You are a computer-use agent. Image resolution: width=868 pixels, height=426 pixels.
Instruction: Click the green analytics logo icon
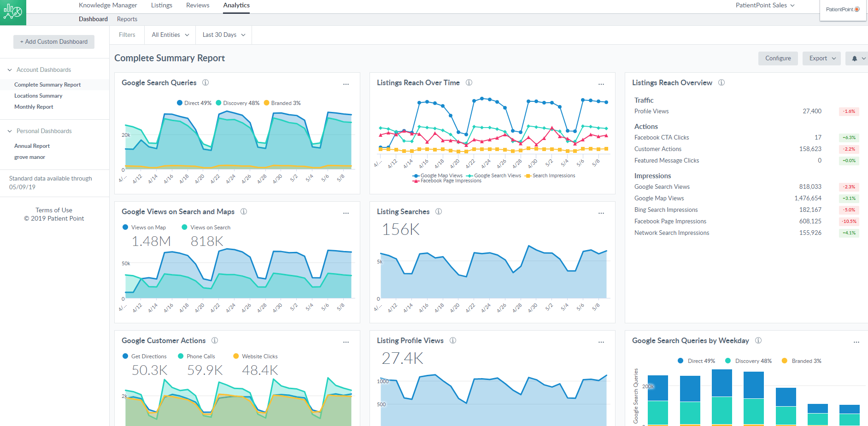pos(13,12)
